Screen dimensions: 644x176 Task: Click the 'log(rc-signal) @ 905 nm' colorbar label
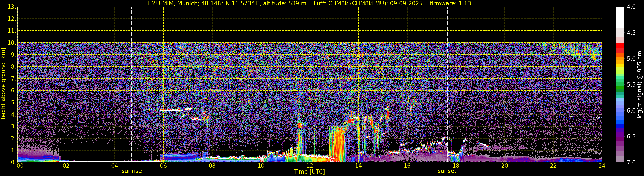click(x=640, y=85)
